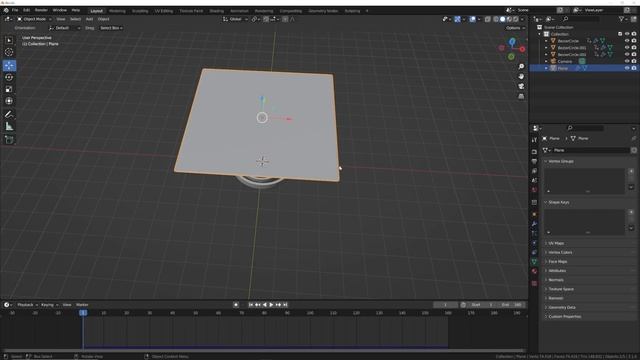This screenshot has height=360, width=640.
Task: Click the Blender logo icon
Action: click(6, 10)
